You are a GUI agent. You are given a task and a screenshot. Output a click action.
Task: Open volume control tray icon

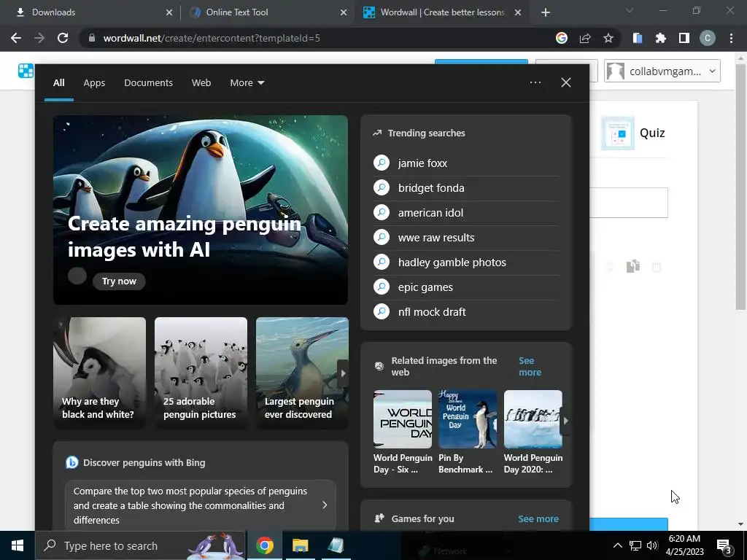pos(652,545)
